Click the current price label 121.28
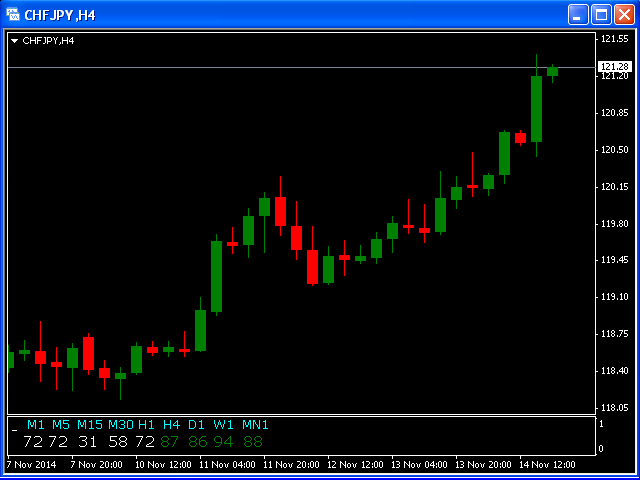The image size is (640, 480). tap(614, 67)
